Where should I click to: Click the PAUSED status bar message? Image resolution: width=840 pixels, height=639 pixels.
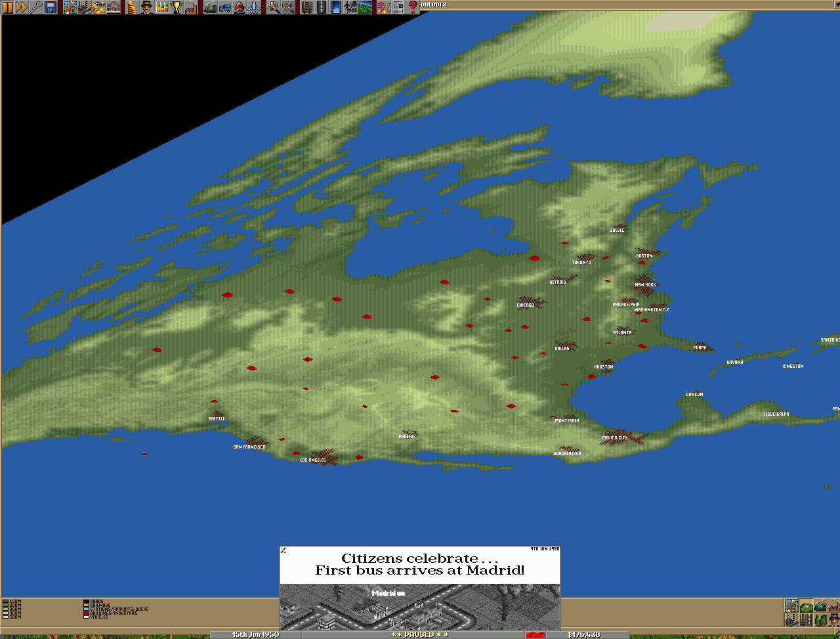420,635
